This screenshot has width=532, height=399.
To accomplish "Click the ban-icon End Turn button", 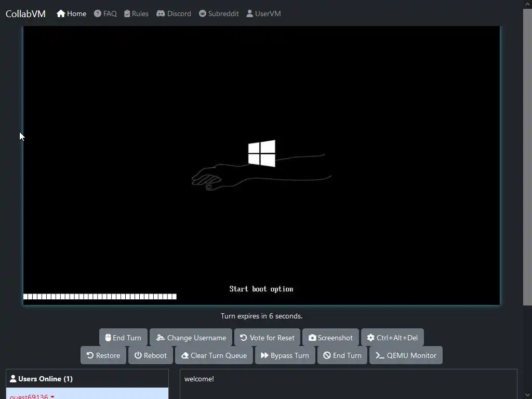I will 342,355.
